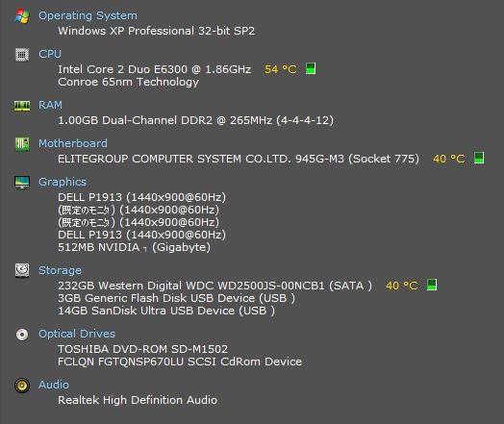Click the CPU chip icon
The image size is (504, 424).
22,54
